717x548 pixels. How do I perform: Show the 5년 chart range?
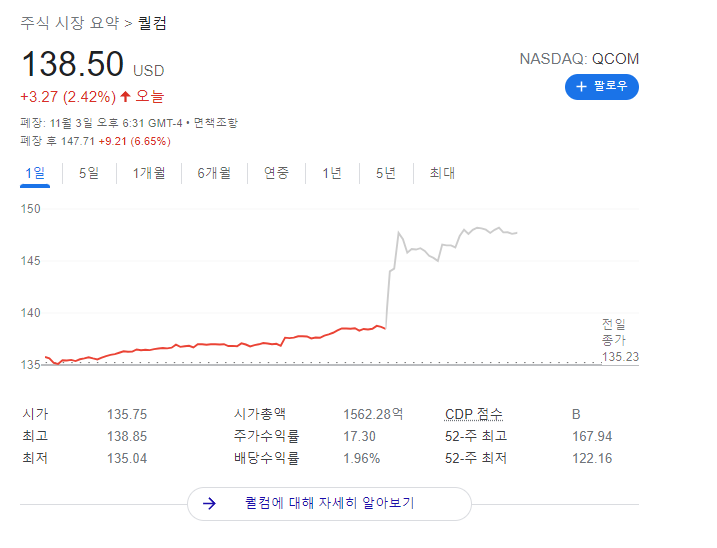pyautogui.click(x=386, y=173)
